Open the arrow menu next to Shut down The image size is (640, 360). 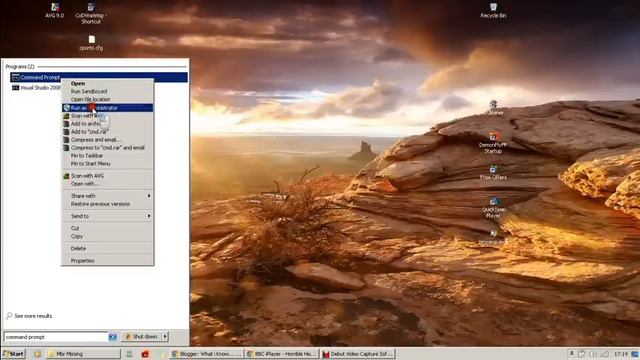click(165, 336)
